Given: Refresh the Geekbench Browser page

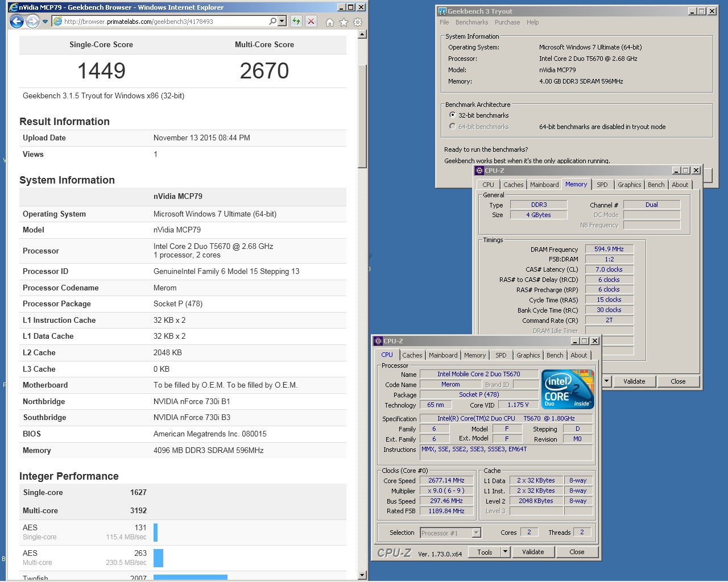Looking at the screenshot, I should (296, 22).
